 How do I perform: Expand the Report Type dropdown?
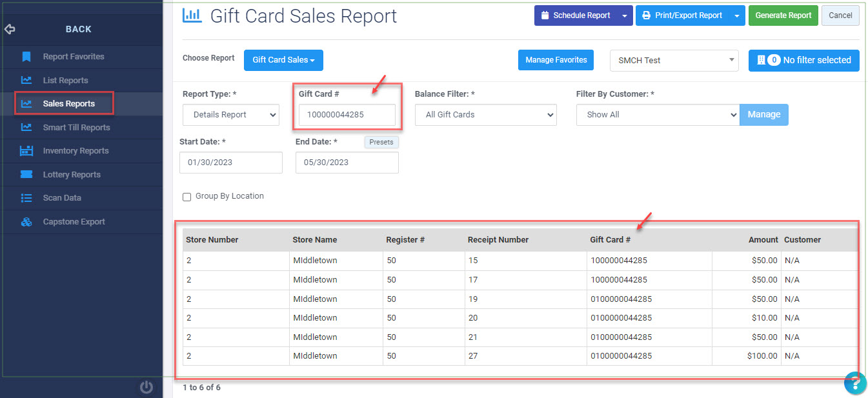coord(230,115)
